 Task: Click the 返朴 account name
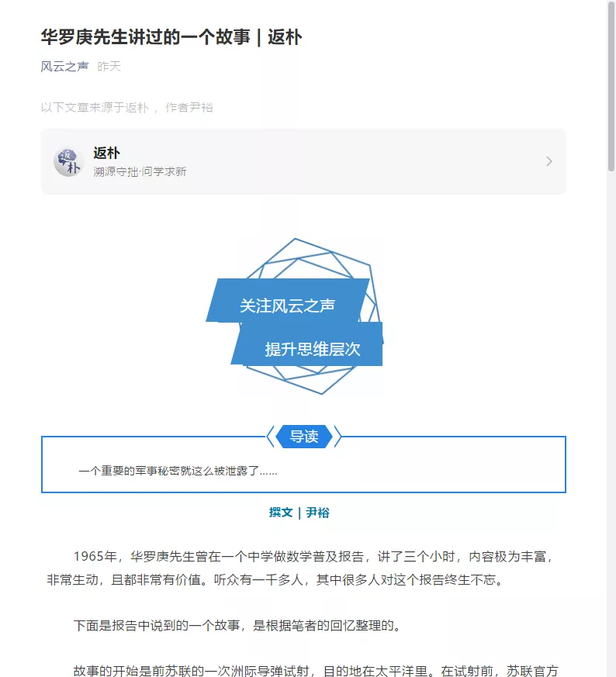coord(106,153)
